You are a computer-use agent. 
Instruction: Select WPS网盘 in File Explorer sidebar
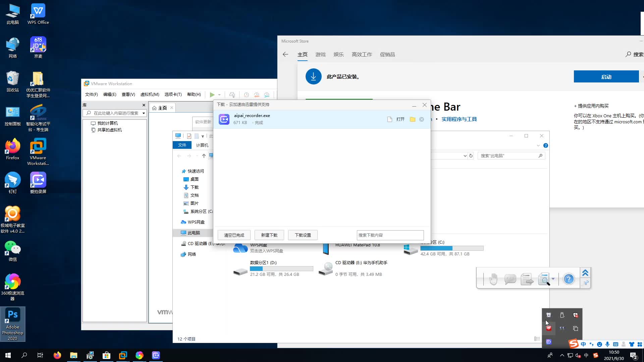(196, 222)
